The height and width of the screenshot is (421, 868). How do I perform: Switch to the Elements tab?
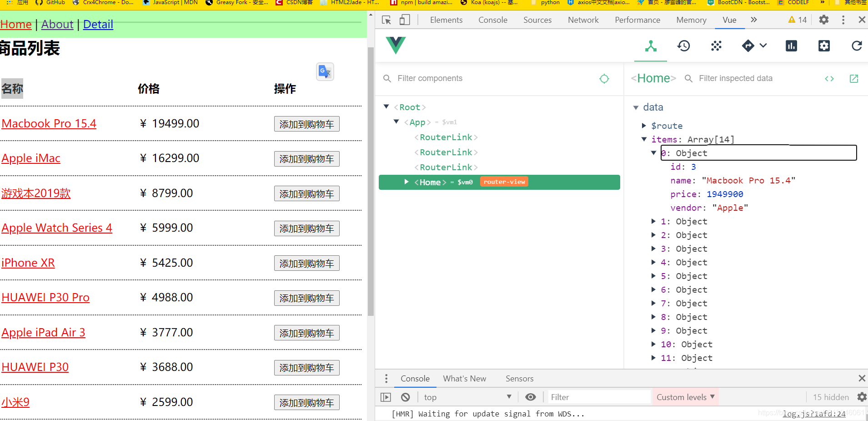(x=446, y=20)
